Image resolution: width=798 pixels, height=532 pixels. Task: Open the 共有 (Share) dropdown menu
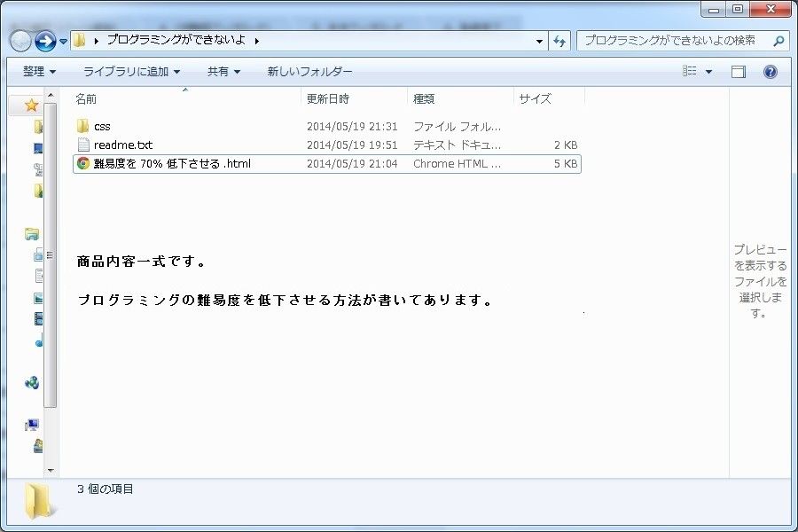click(223, 72)
